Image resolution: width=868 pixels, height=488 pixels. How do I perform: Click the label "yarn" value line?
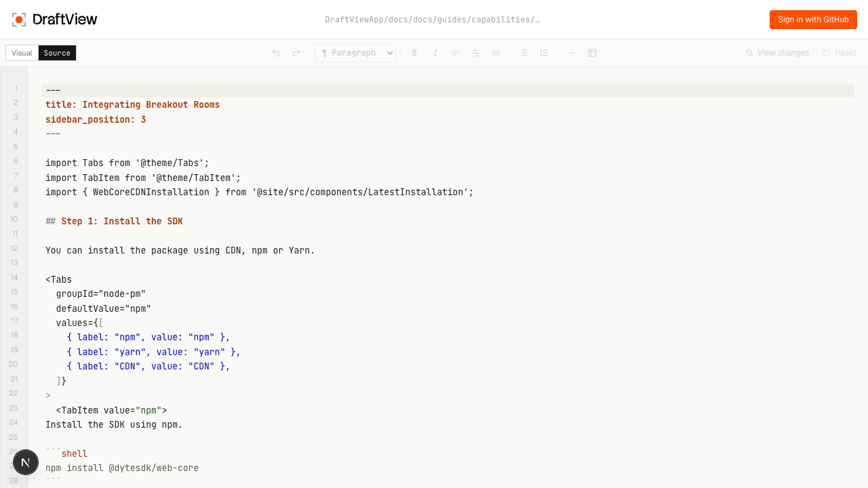154,352
